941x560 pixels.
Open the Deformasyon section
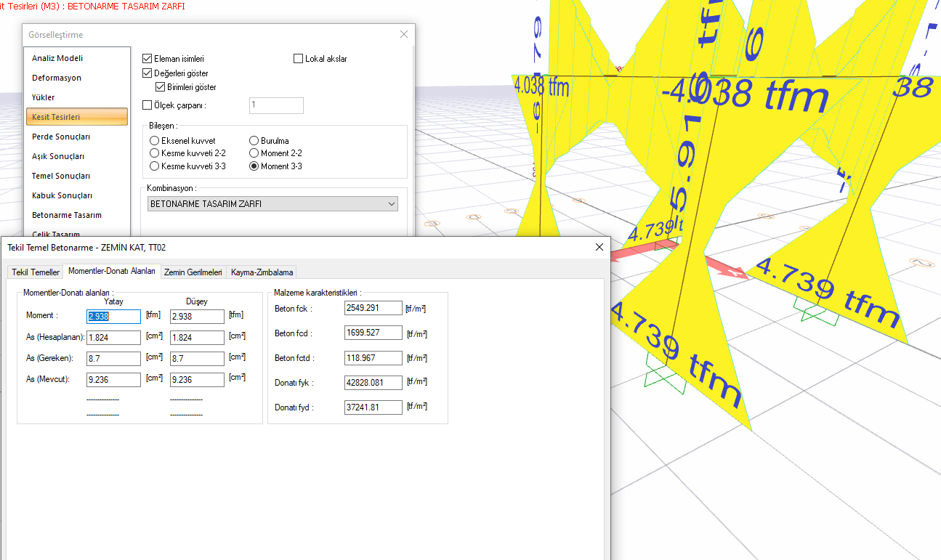pyautogui.click(x=77, y=78)
